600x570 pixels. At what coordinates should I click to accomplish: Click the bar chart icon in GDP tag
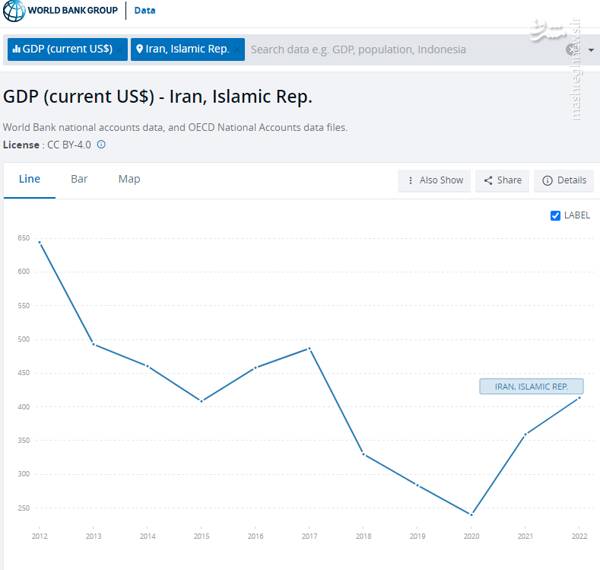pyautogui.click(x=17, y=49)
